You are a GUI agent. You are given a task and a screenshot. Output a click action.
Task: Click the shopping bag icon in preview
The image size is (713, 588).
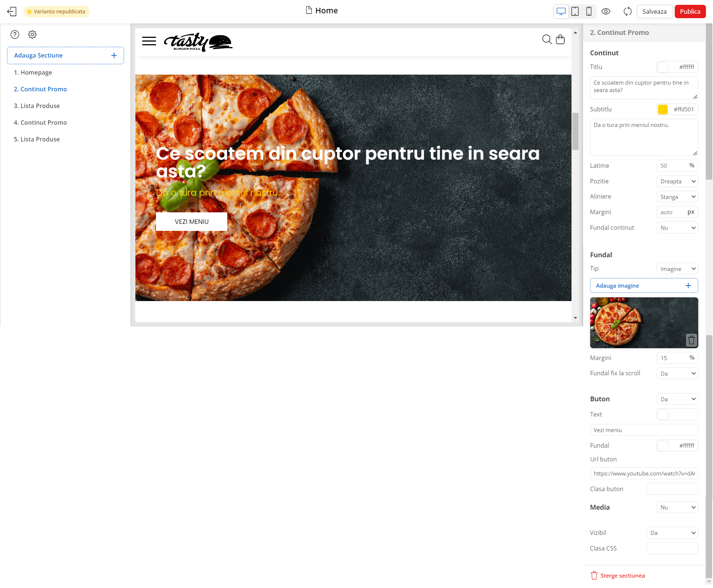pos(560,39)
